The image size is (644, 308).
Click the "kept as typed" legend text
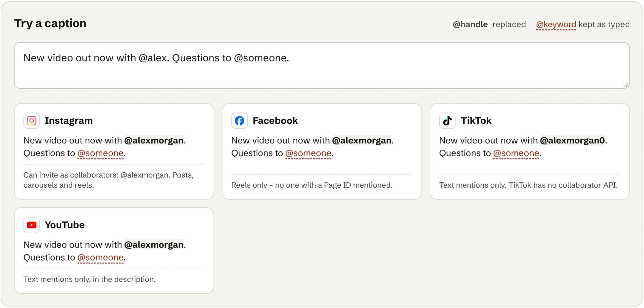(x=604, y=24)
